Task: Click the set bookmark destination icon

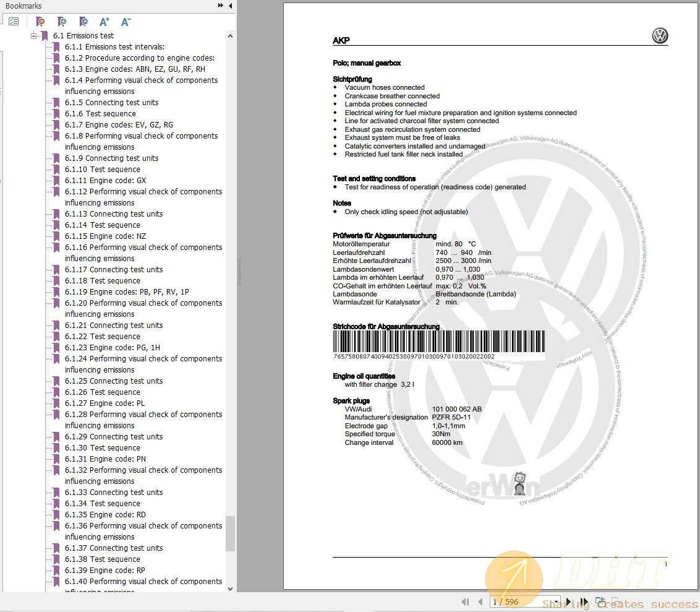Action: coord(83,22)
